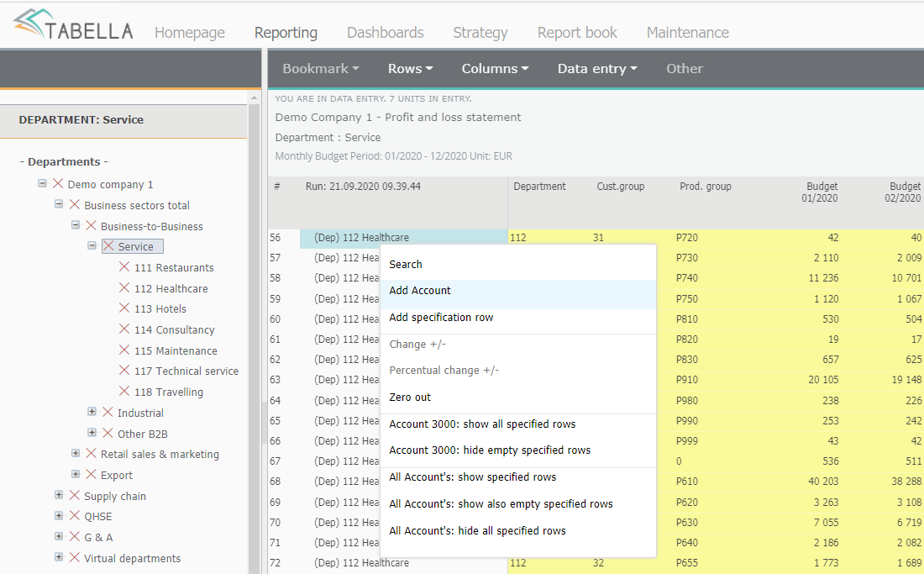Open the Rows dropdown menu
This screenshot has width=924, height=574.
(x=410, y=69)
